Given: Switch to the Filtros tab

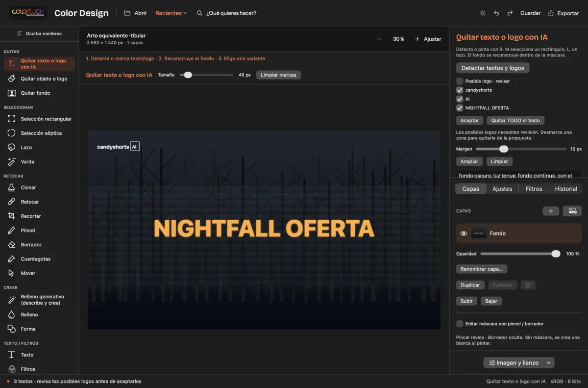Looking at the screenshot, I should 534,189.
